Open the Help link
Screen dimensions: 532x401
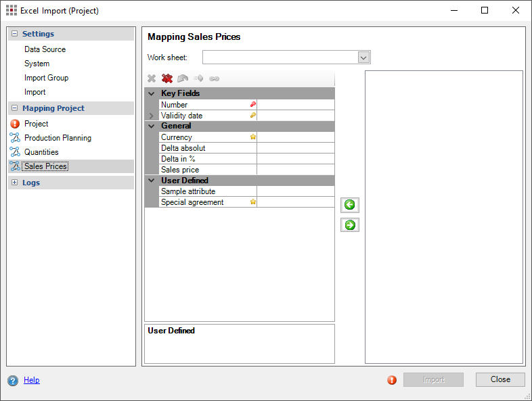(x=32, y=380)
